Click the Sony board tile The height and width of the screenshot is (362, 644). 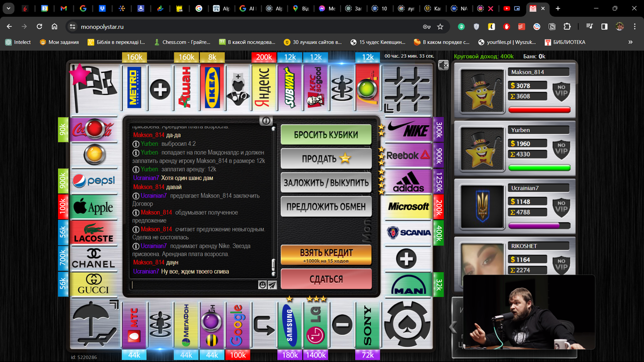(x=367, y=325)
